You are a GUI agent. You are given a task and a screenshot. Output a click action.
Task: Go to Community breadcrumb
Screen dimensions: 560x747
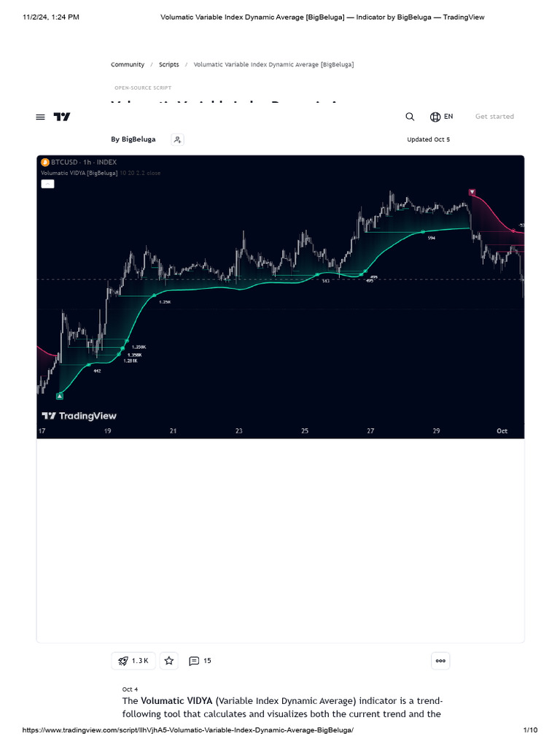pos(128,65)
